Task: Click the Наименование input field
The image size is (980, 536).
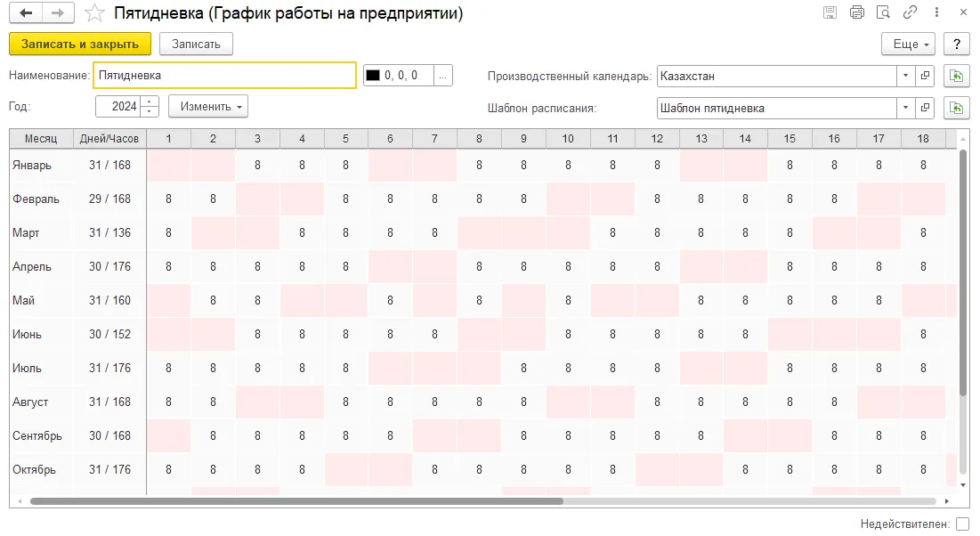Action: coord(224,75)
